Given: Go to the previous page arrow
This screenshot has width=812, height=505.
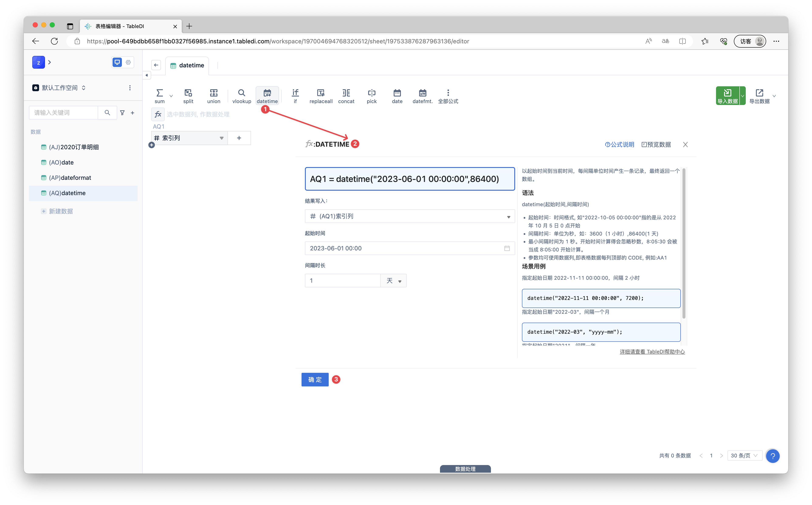Looking at the screenshot, I should click(701, 455).
